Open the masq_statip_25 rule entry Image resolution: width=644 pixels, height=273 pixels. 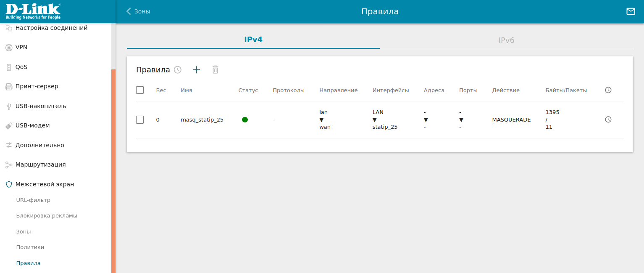pos(202,119)
